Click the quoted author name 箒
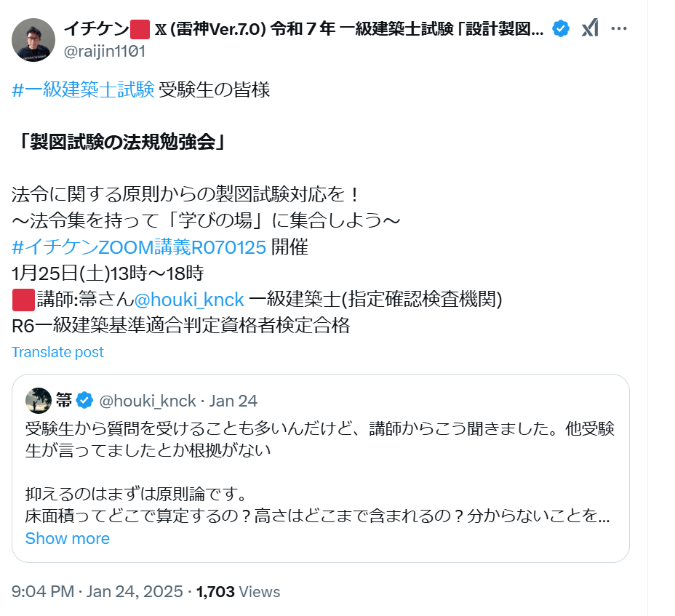 pos(64,401)
